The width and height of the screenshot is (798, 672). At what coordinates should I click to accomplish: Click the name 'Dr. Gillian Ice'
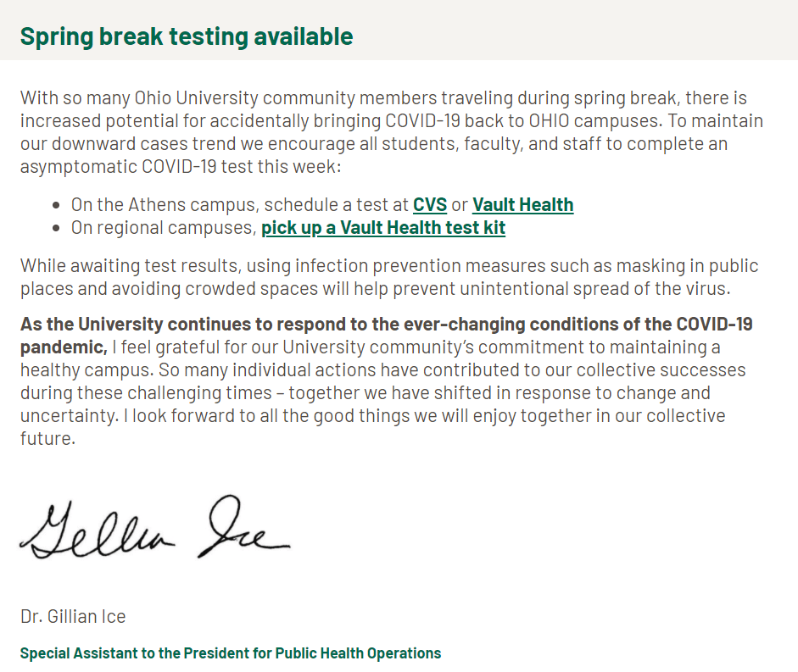[x=73, y=616]
